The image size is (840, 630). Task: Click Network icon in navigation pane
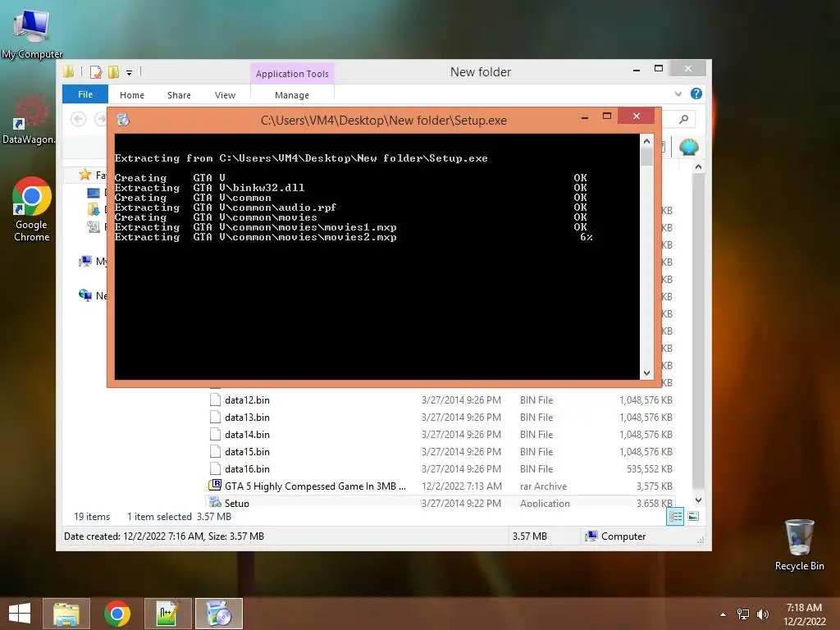click(84, 295)
